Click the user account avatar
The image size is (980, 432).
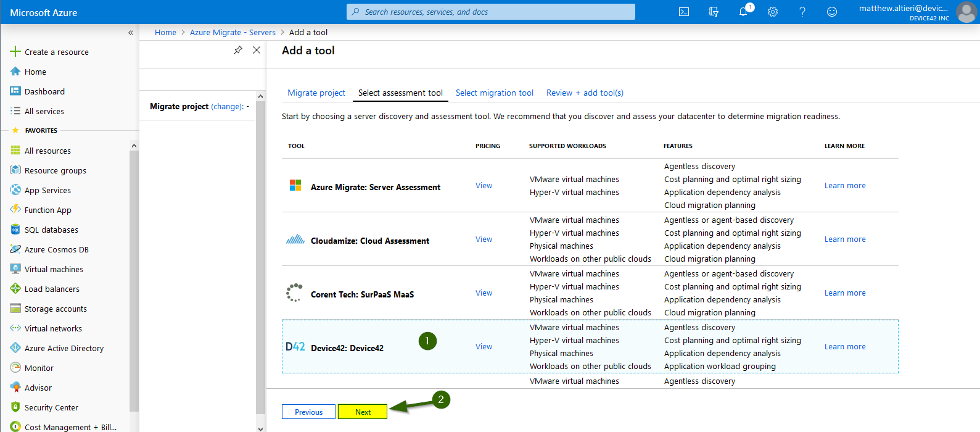(966, 12)
